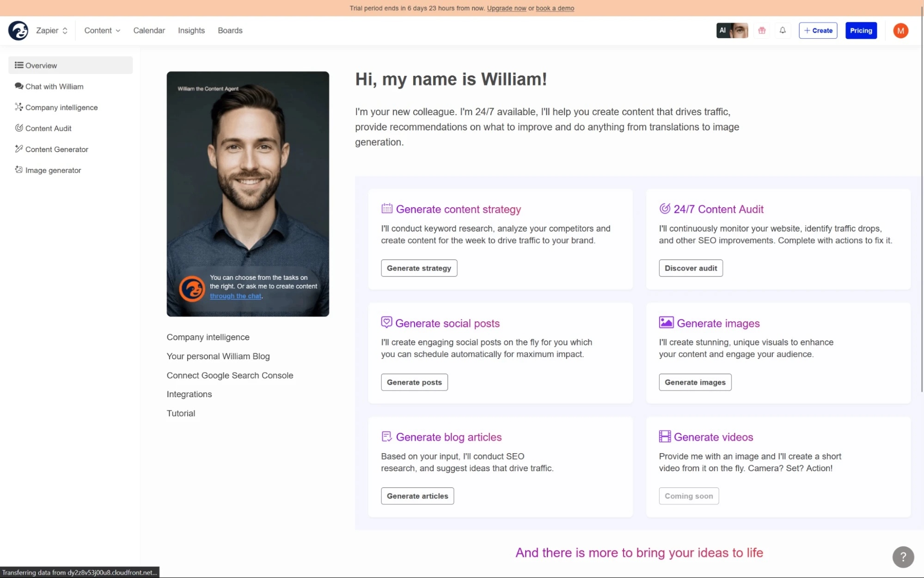Screen dimensions: 924x578
Task: Open the help question-mark bubble
Action: [902, 557]
